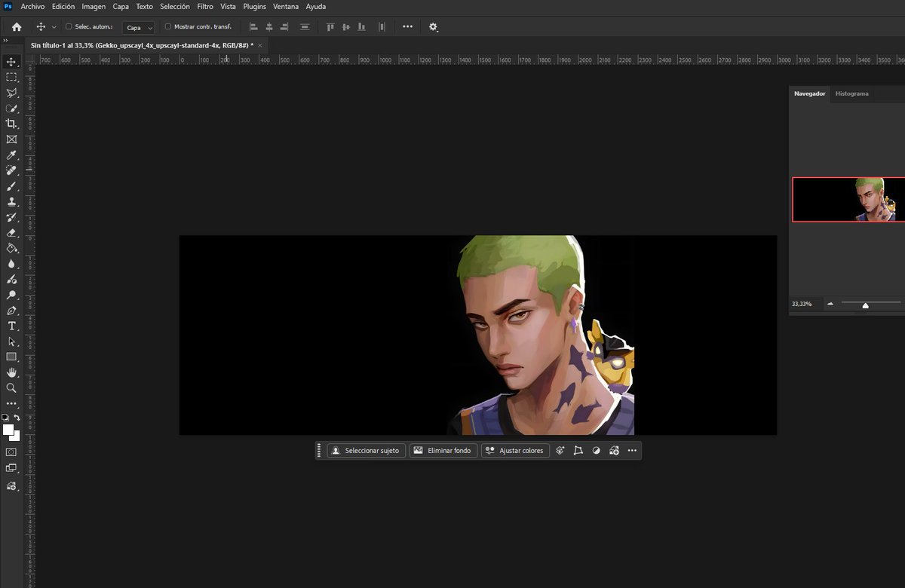The image size is (905, 588).
Task: Open the Capa dropdown in options bar
Action: click(x=139, y=27)
